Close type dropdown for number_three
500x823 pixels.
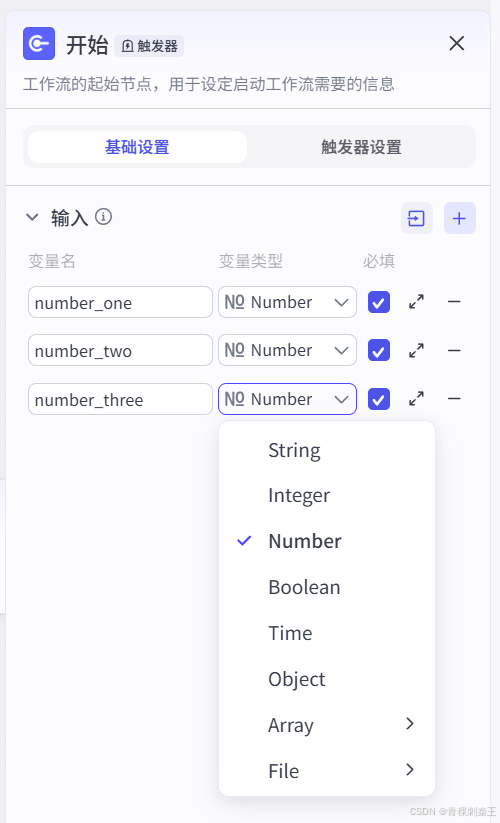pos(288,399)
